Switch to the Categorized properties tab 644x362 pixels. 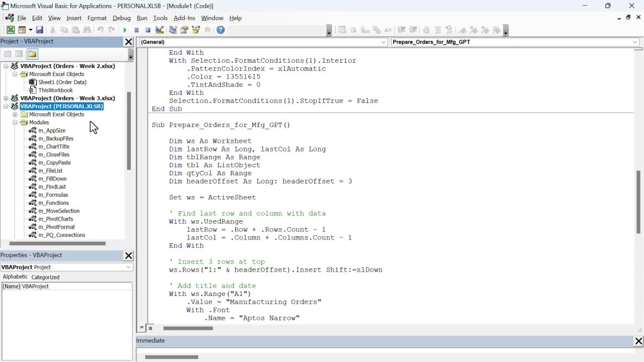(45, 277)
